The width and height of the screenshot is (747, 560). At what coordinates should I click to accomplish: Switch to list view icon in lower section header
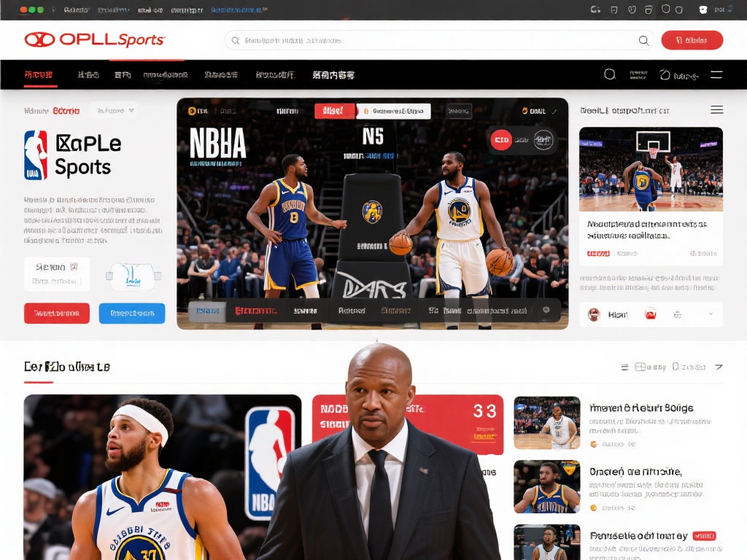624,367
